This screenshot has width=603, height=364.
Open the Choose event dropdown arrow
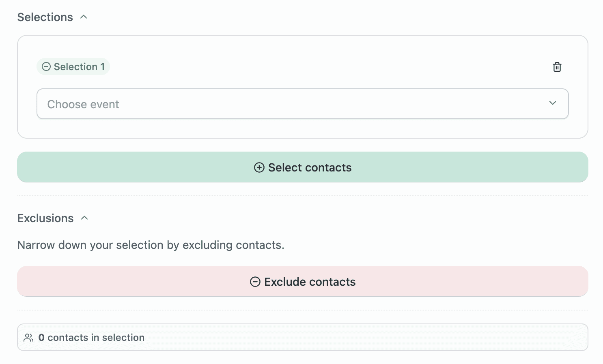(x=552, y=103)
